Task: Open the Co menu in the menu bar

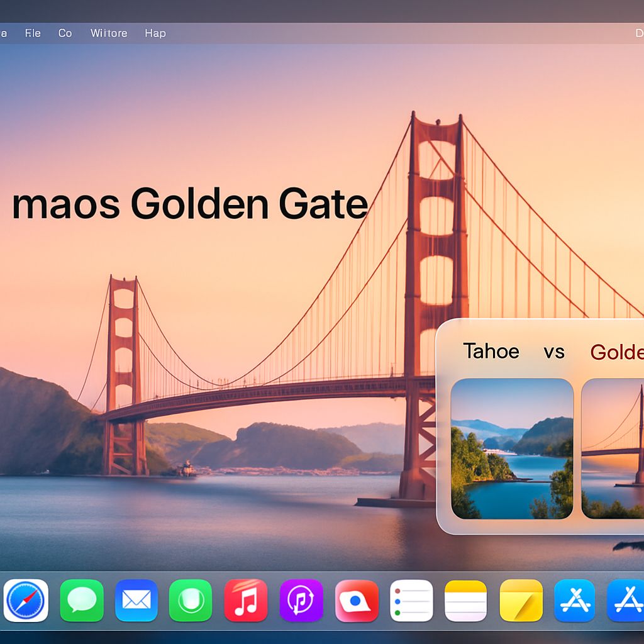Action: coord(65,33)
